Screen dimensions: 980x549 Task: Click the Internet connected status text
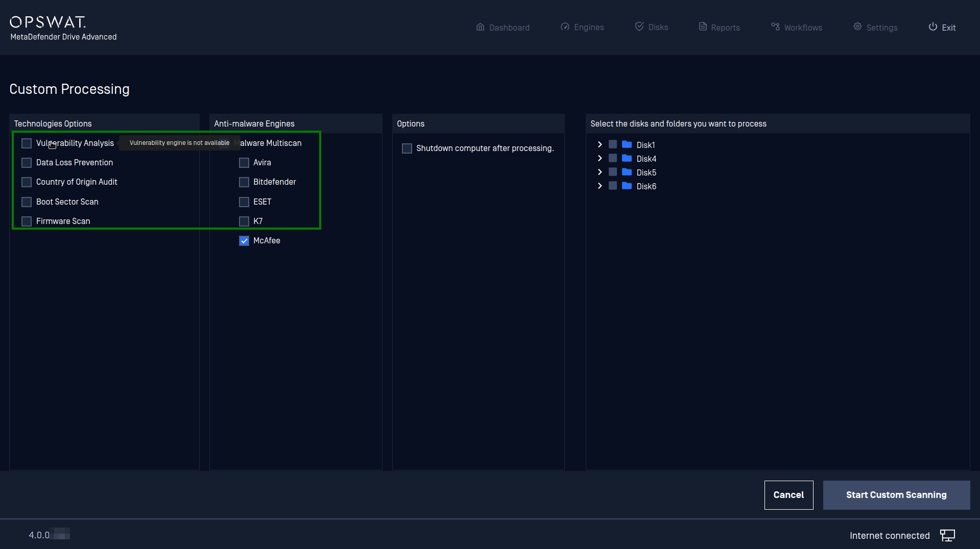(890, 536)
